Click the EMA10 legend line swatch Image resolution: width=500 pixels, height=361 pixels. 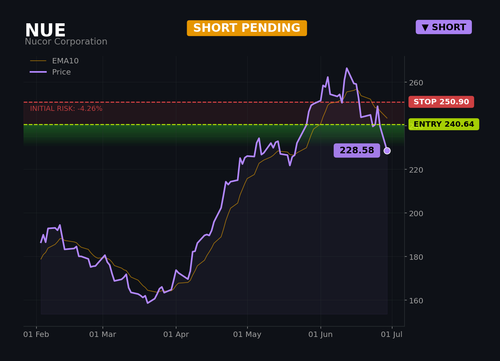38,61
